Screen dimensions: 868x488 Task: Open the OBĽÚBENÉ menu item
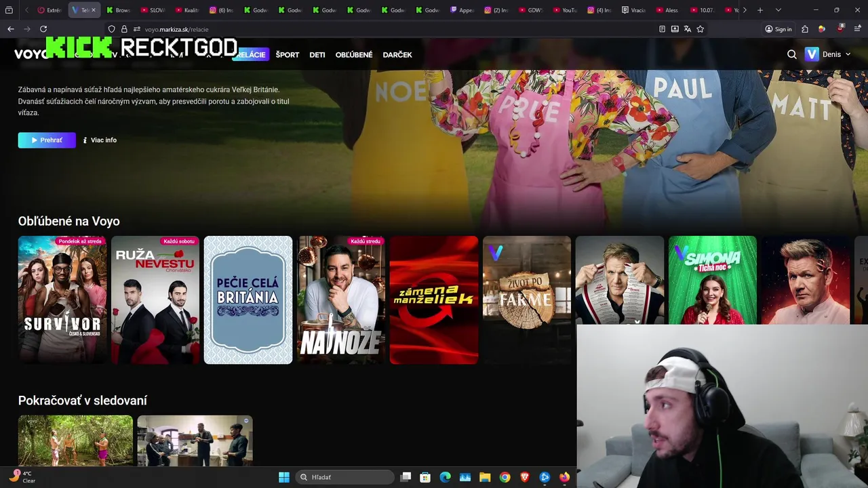click(354, 55)
